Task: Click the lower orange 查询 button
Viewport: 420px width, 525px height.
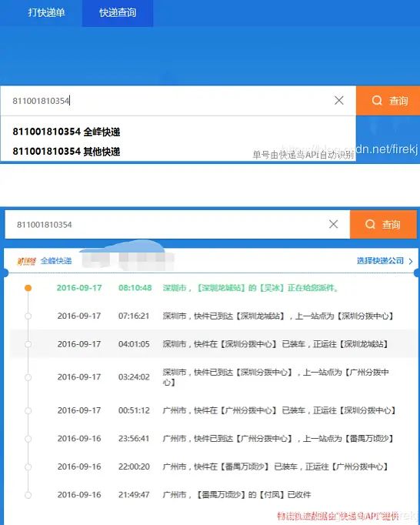Action: [x=383, y=224]
